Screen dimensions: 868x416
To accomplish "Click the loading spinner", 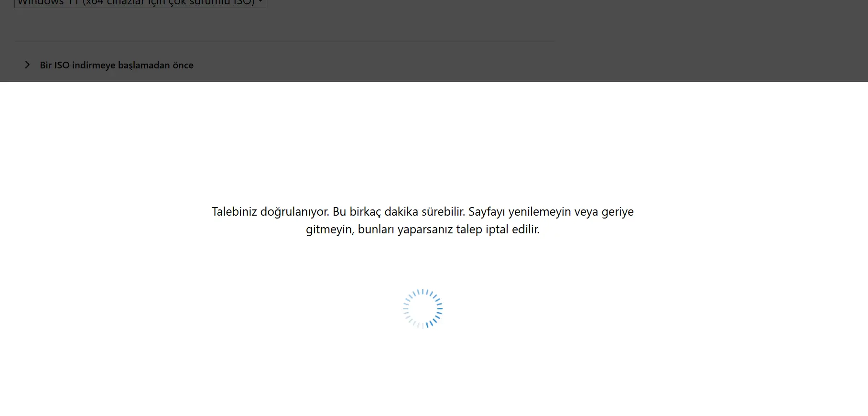I will pos(423,308).
